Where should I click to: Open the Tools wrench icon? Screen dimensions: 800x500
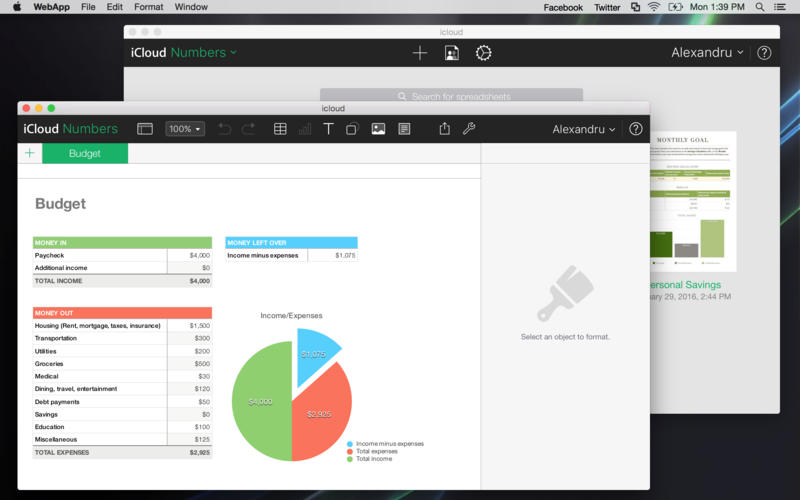469,129
